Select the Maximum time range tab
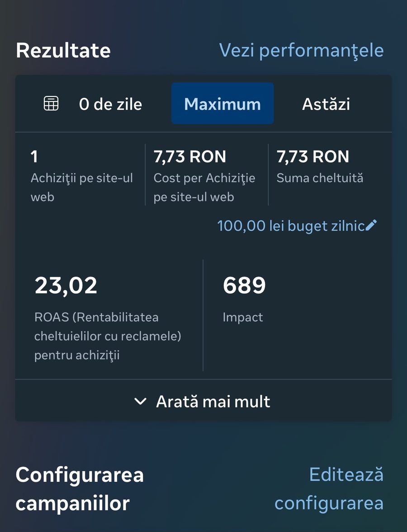 [222, 104]
